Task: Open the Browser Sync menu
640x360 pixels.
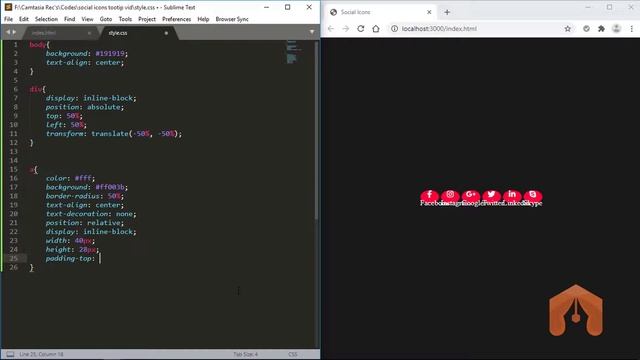Action: [x=232, y=19]
